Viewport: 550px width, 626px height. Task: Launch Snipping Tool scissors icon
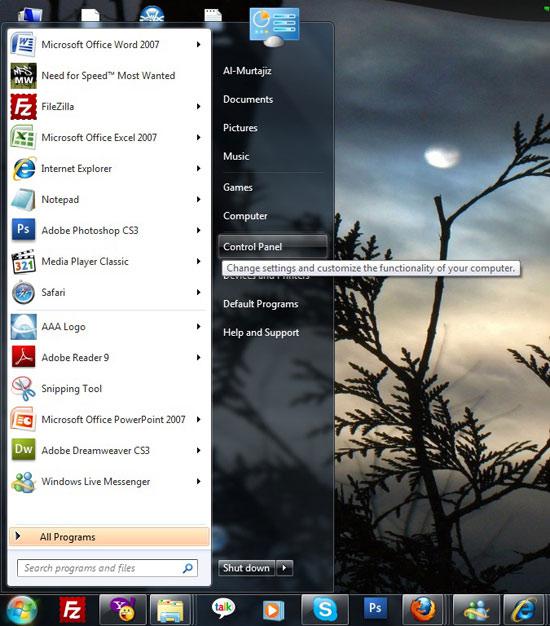coord(23,388)
